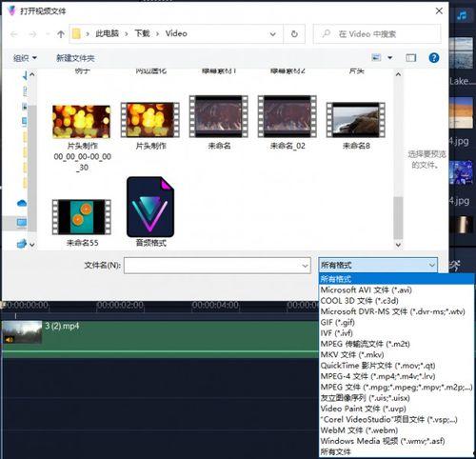Image resolution: width=476 pixels, height=459 pixels.
Task: Expand the file name history dropdown
Action: pos(305,266)
